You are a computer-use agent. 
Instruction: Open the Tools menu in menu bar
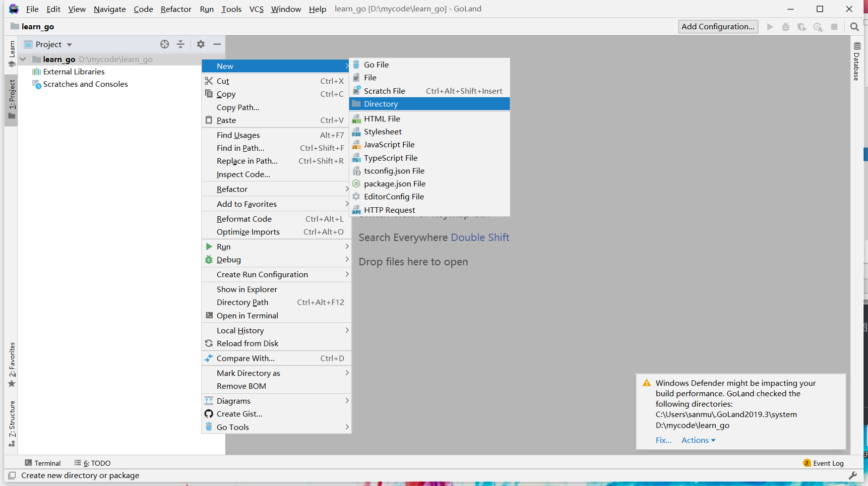click(x=231, y=9)
